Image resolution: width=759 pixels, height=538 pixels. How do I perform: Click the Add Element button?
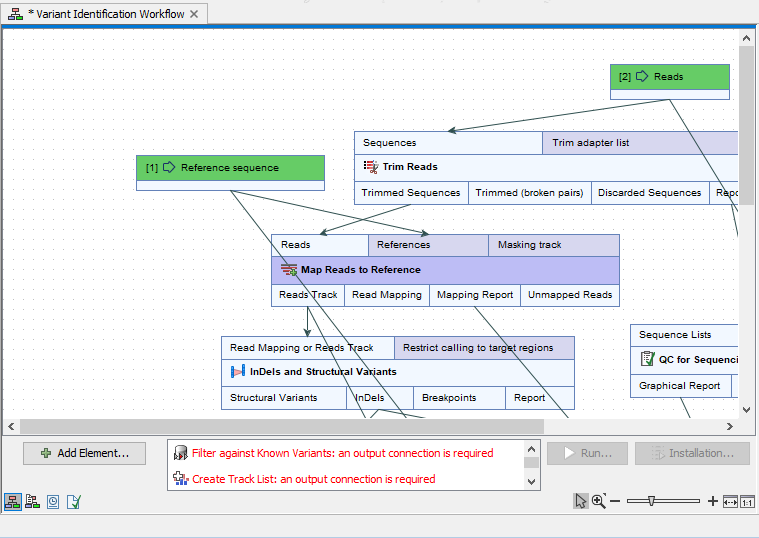[x=85, y=453]
